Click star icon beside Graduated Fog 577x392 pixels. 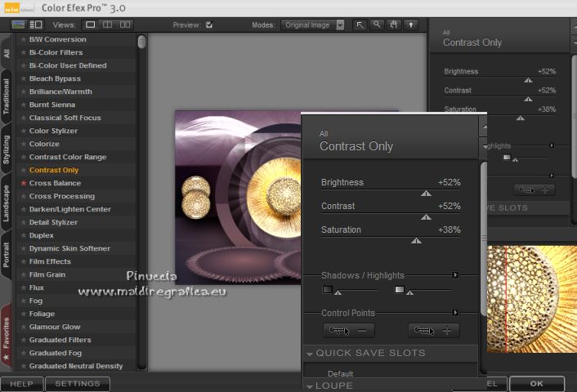point(23,353)
